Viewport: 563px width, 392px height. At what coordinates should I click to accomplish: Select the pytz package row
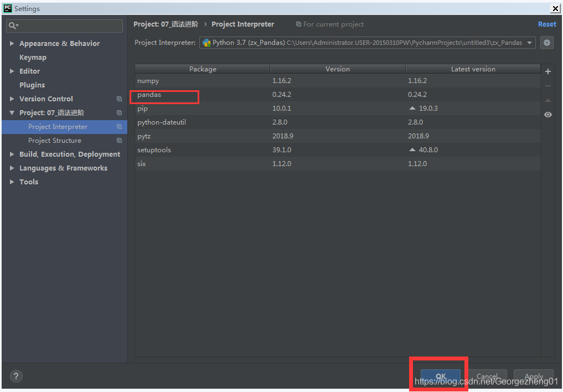338,136
